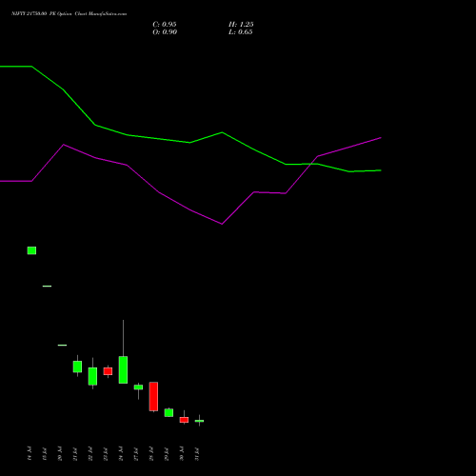This screenshot has height=476, width=476.
Task: Click the high value H: 1.25
Action: coord(241,25)
